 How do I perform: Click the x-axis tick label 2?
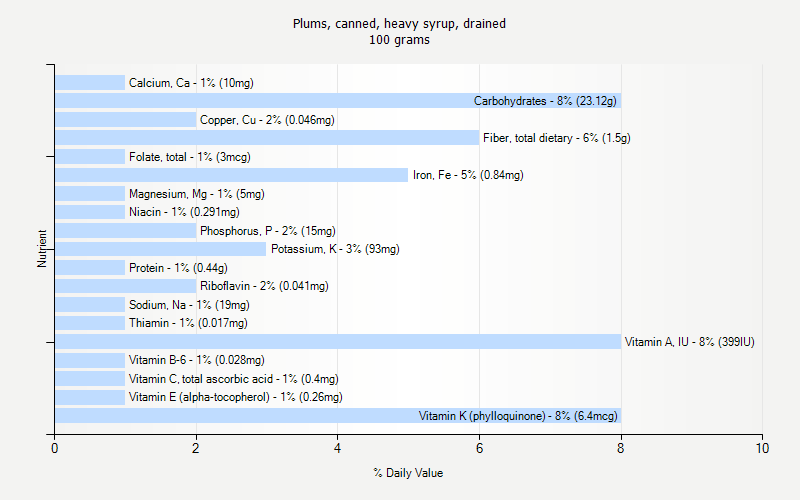(x=195, y=448)
